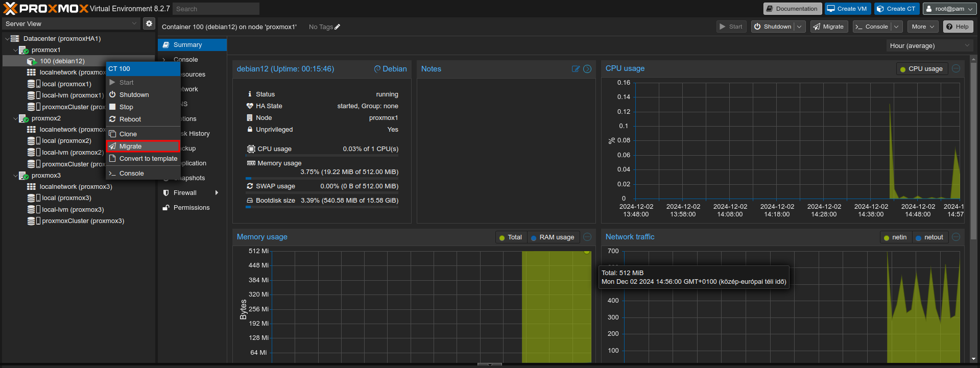The height and width of the screenshot is (368, 980).
Task: Open the Summary tab
Action: click(x=192, y=45)
